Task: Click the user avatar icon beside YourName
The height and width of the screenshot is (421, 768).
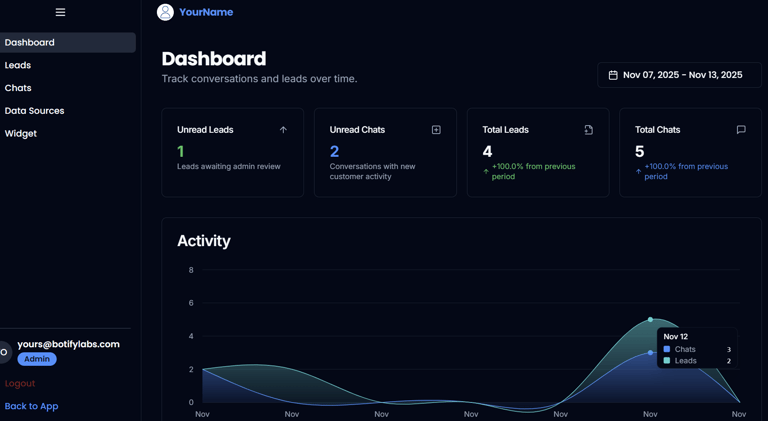Action: coord(165,12)
